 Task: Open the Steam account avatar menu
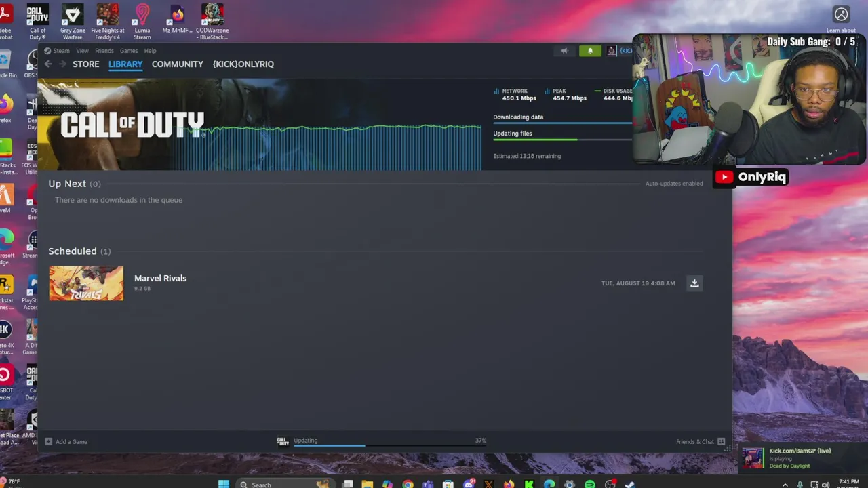(612, 51)
